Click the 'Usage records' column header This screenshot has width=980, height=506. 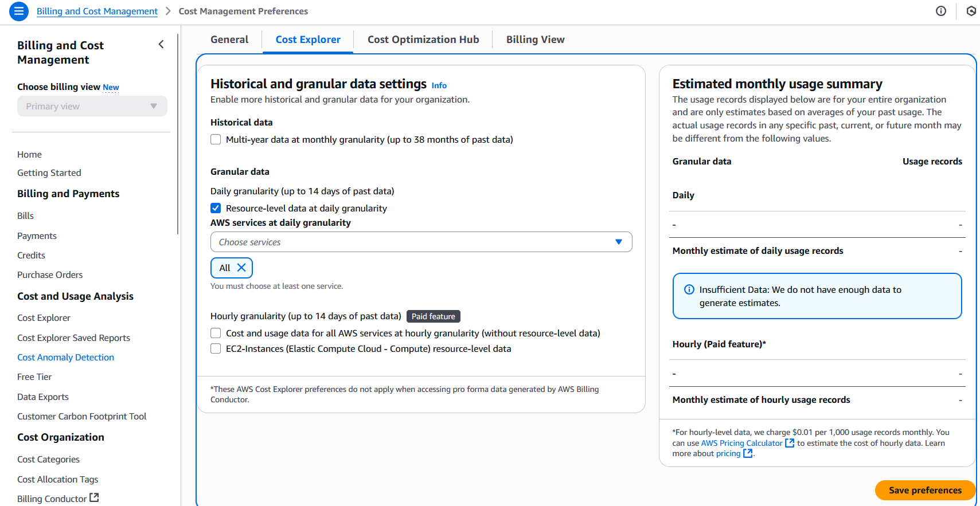pos(932,161)
